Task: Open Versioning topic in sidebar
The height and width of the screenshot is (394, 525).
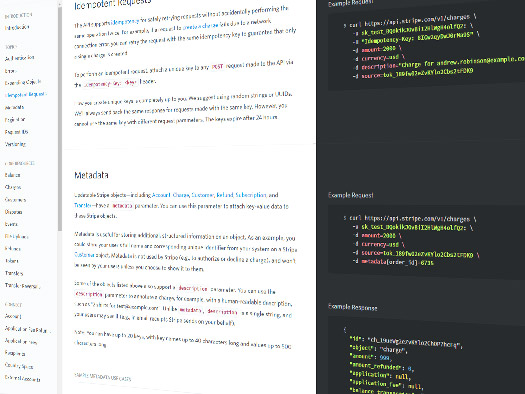Action: [15, 144]
